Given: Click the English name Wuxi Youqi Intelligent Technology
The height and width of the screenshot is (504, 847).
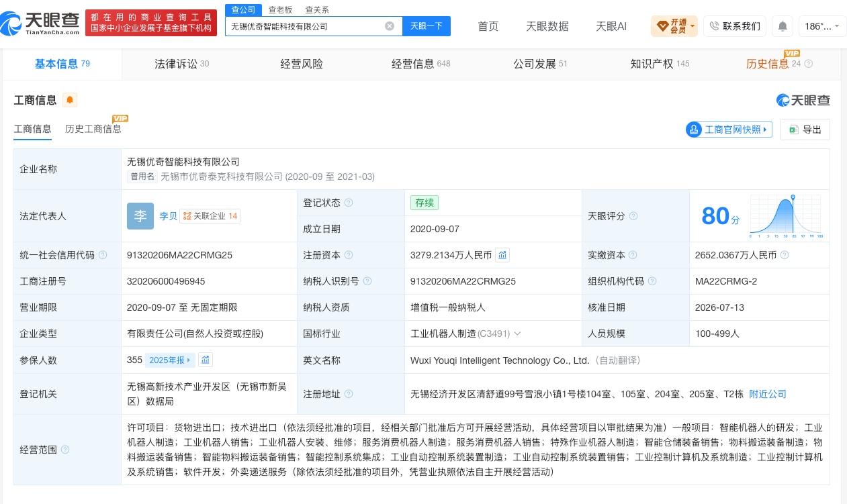Looking at the screenshot, I should click(500, 360).
